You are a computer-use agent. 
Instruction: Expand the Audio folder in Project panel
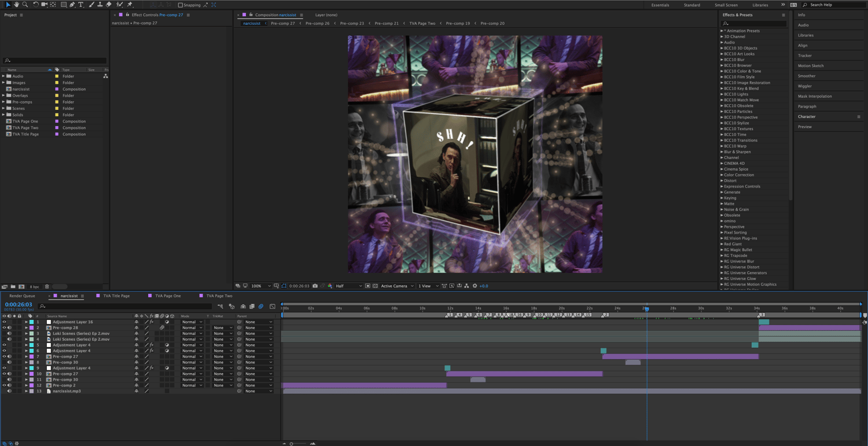(3, 76)
